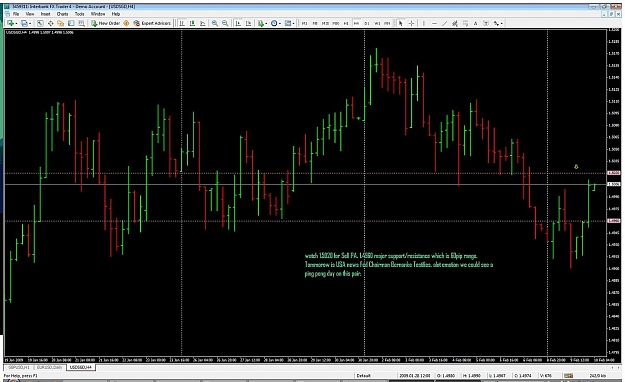This screenshot has height=382, width=625.
Task: Click the Default profile in status bar
Action: coord(363,376)
